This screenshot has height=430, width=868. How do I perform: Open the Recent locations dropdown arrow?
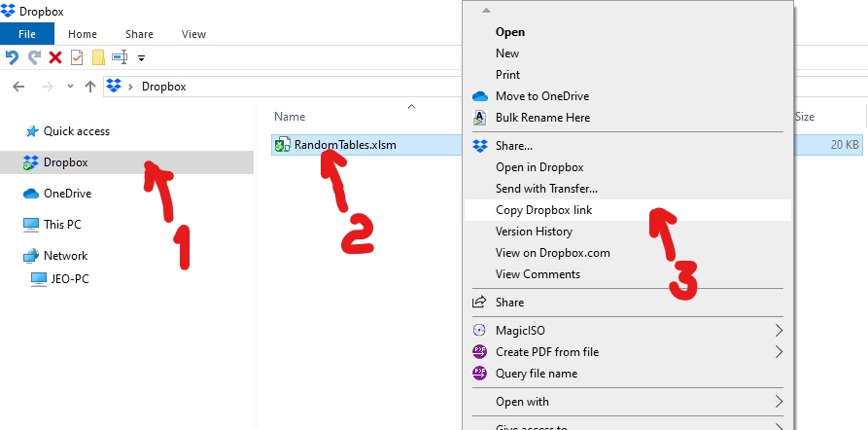[x=70, y=87]
